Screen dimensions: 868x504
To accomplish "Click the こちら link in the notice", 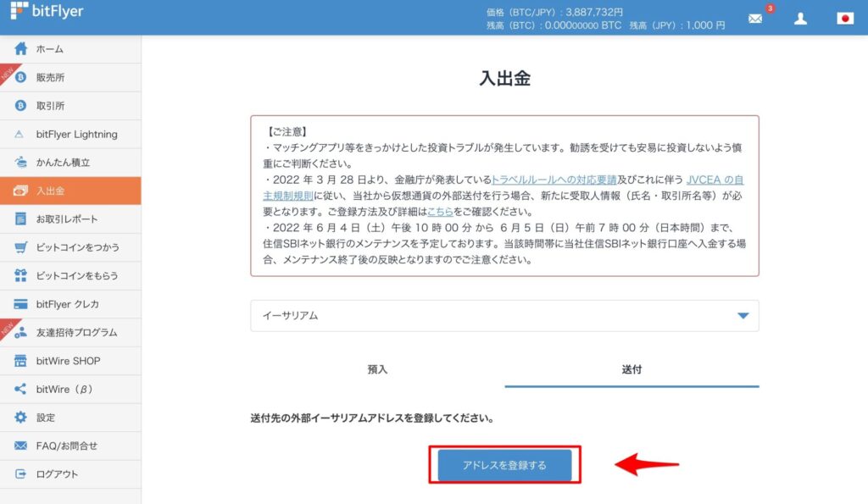I will (x=440, y=212).
